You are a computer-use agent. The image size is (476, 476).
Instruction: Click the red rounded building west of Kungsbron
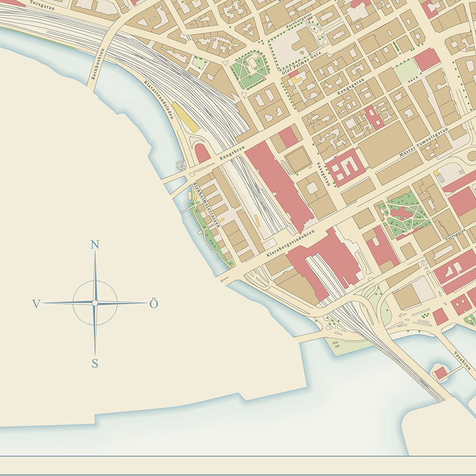pos(203,153)
